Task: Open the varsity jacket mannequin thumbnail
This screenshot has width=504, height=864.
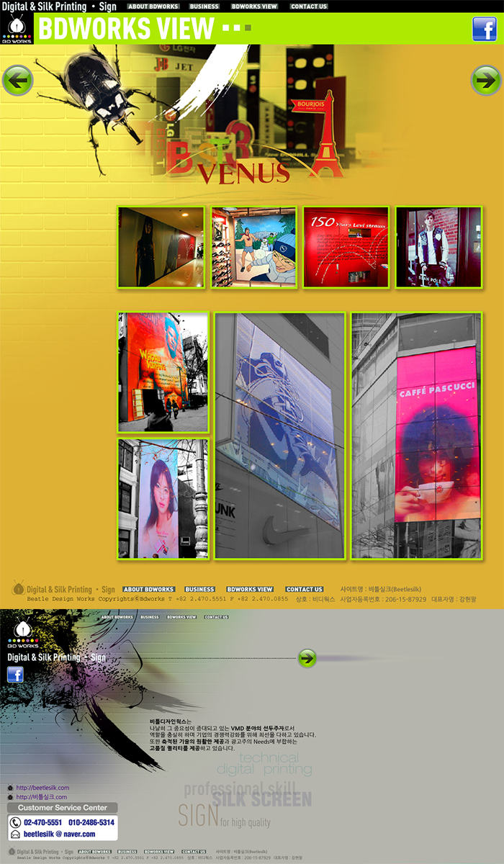Action: coord(438,247)
